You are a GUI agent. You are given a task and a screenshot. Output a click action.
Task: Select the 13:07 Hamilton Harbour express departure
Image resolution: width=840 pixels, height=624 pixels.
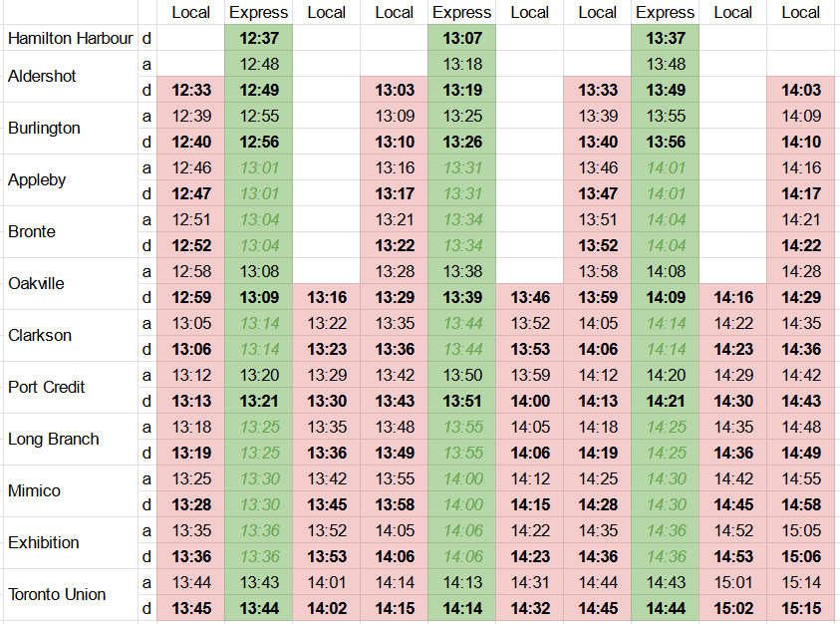[x=461, y=38]
